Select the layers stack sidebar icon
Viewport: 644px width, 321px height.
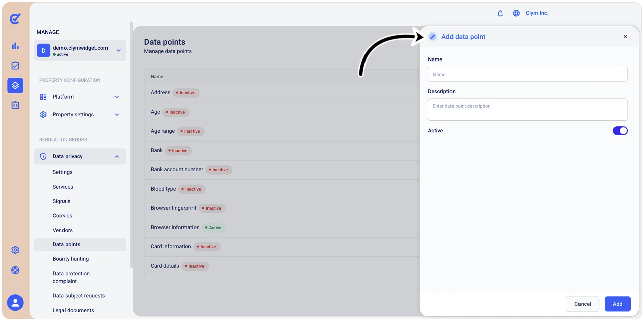point(15,85)
